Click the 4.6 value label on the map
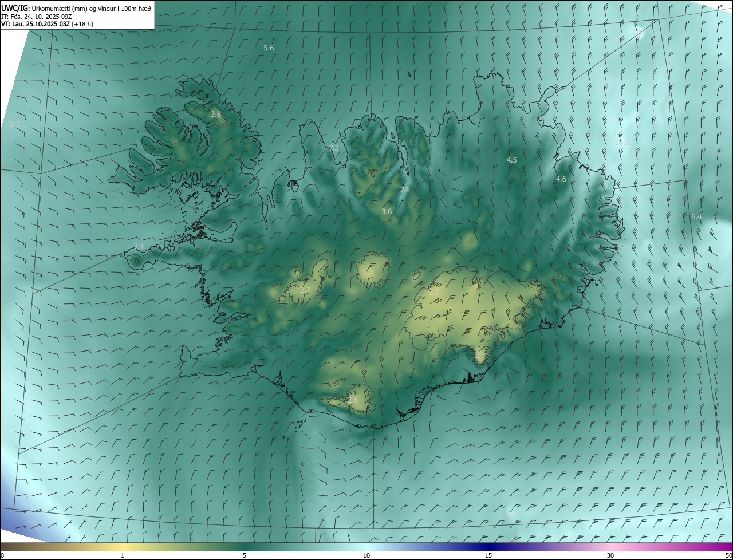 pos(561,179)
